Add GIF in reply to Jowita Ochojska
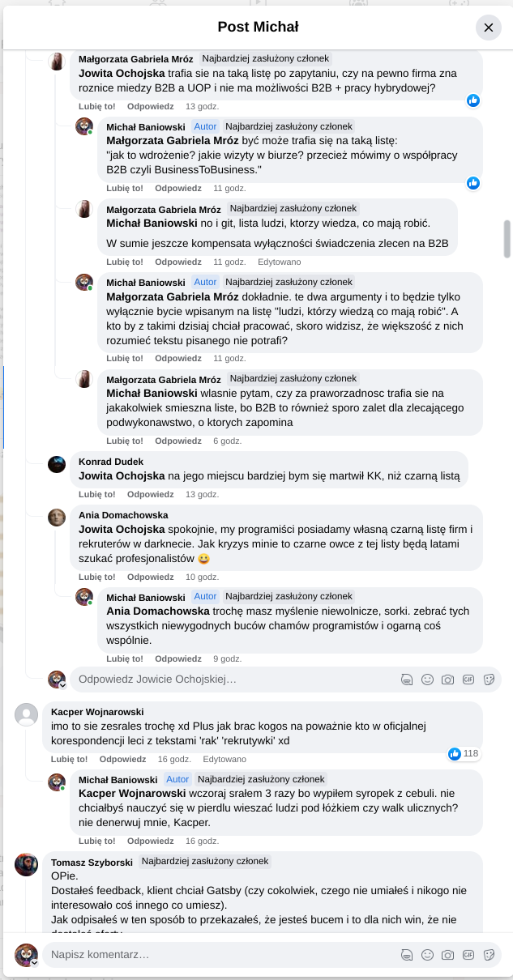 tap(468, 680)
